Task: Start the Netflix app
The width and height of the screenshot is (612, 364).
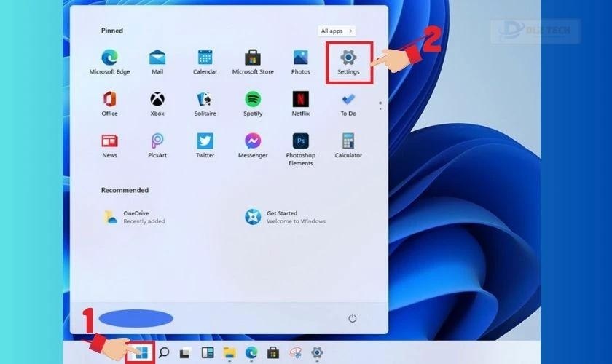Action: point(300,99)
